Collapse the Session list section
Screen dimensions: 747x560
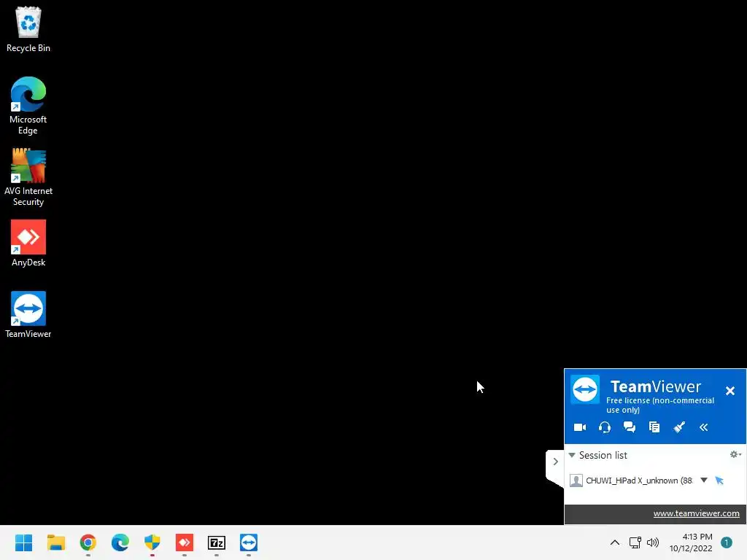pos(572,455)
